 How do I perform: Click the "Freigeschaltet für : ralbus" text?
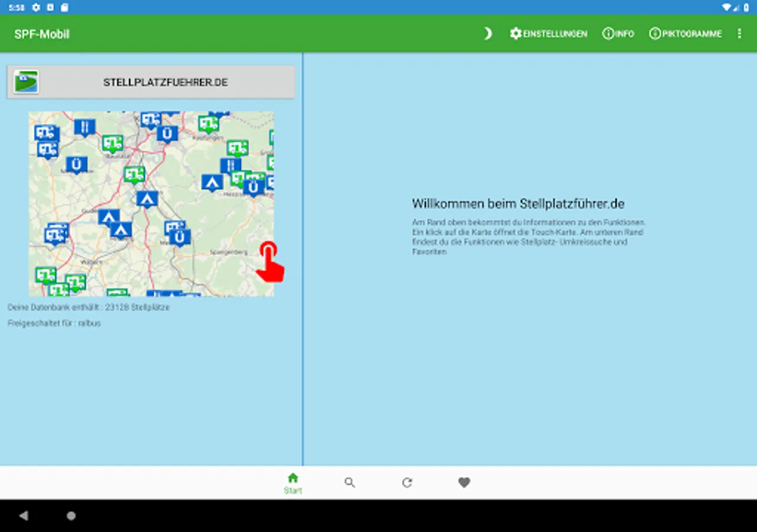pyautogui.click(x=54, y=323)
